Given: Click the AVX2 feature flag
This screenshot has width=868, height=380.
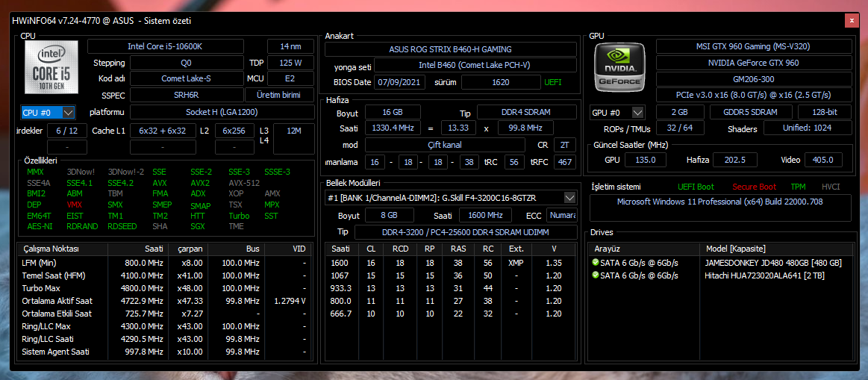Looking at the screenshot, I should point(199,183).
